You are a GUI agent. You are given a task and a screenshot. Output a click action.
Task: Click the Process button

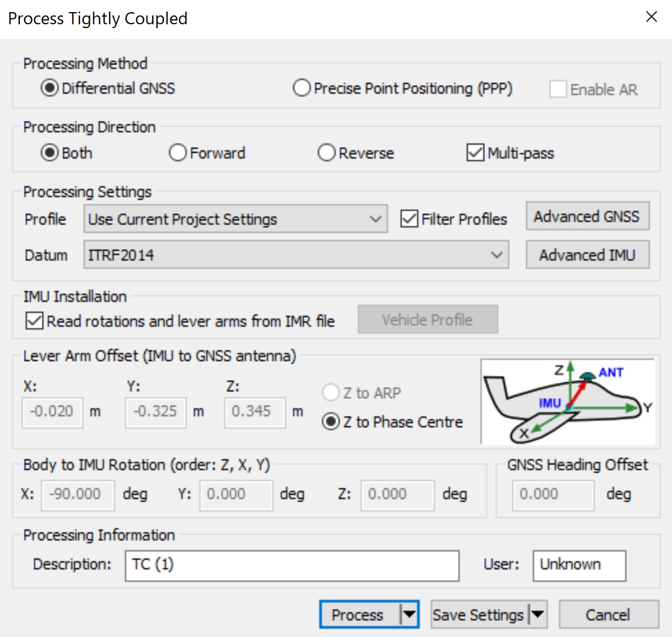[359, 614]
